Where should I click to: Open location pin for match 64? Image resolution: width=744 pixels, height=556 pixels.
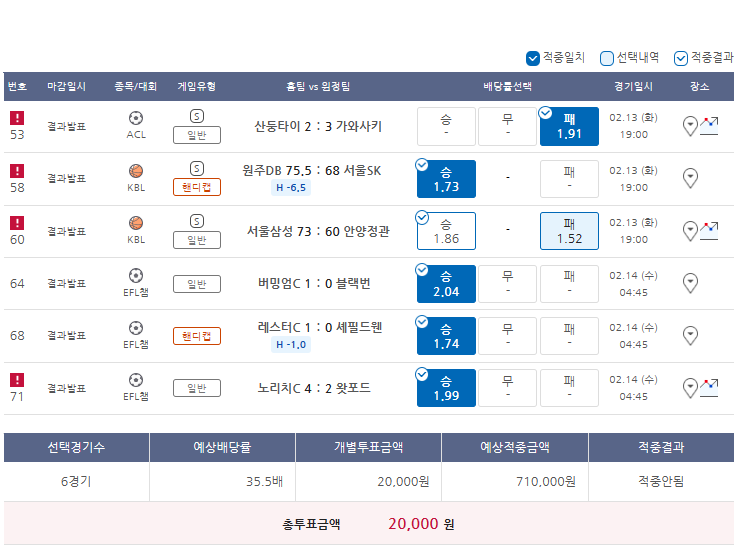tap(690, 283)
